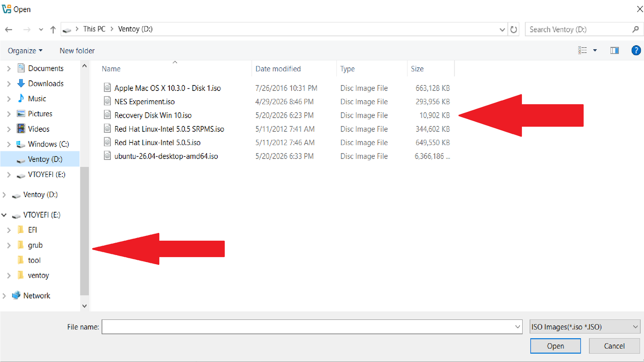
Task: Open the File name history dropdown
Action: coord(518,327)
